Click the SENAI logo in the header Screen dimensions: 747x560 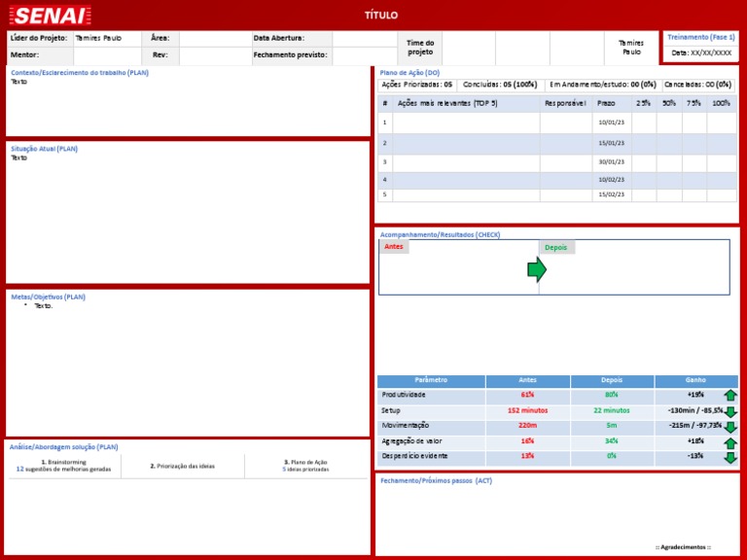(x=49, y=16)
